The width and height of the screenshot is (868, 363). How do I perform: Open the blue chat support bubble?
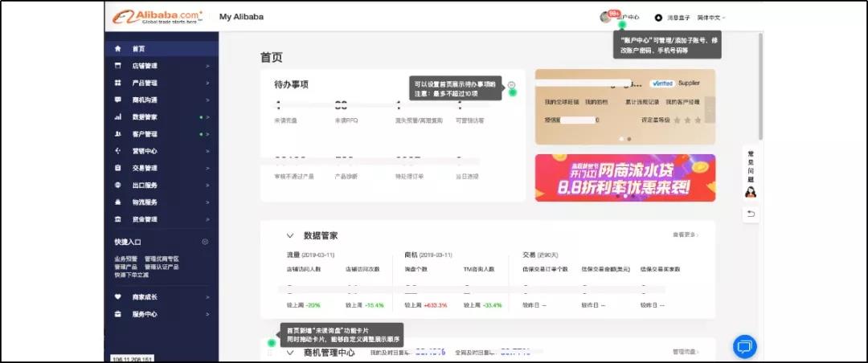click(744, 346)
